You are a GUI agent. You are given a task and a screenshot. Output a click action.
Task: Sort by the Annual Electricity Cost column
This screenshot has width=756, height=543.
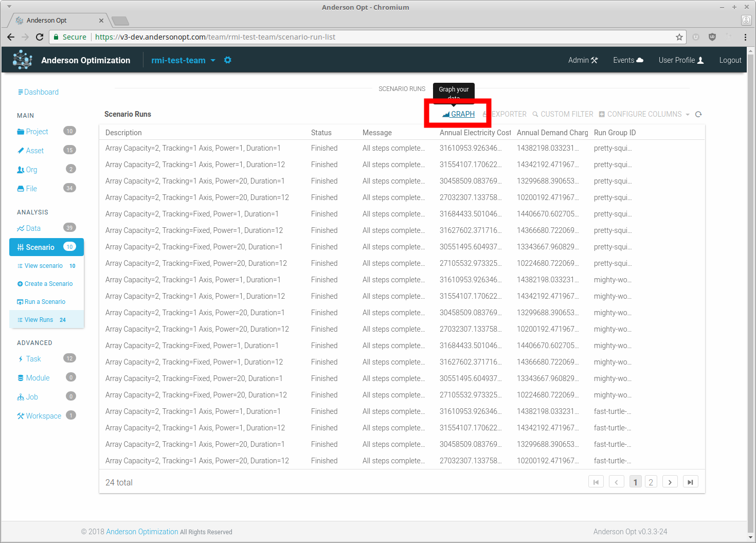point(475,133)
